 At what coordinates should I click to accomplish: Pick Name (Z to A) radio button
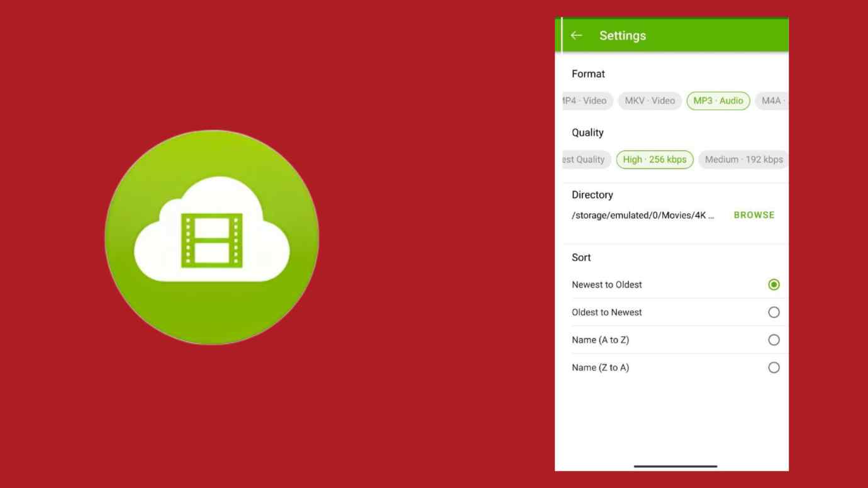774,368
